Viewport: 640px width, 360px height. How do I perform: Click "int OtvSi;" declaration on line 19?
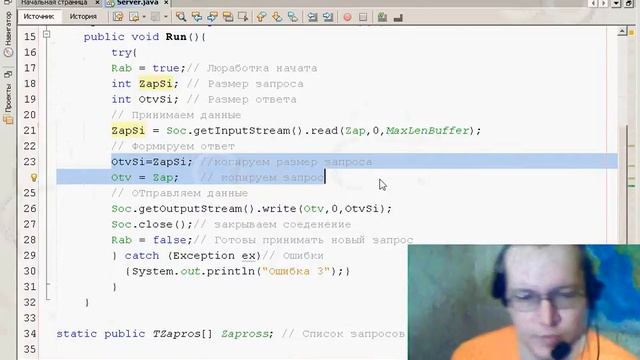click(x=145, y=99)
